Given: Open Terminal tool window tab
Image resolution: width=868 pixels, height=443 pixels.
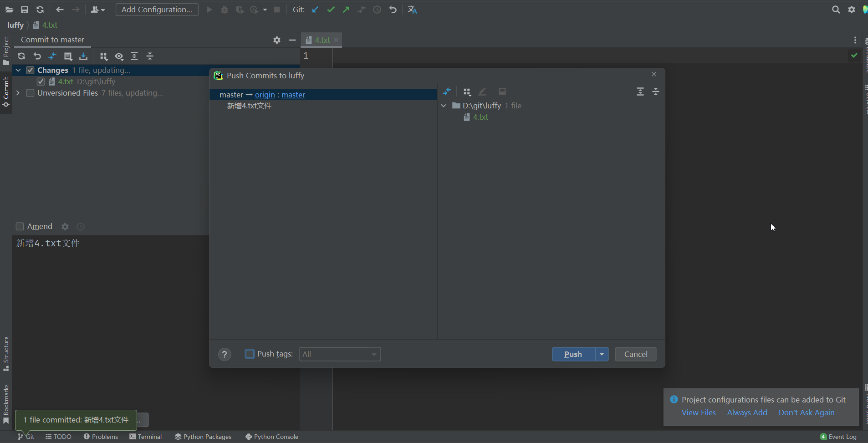Looking at the screenshot, I should [146, 437].
